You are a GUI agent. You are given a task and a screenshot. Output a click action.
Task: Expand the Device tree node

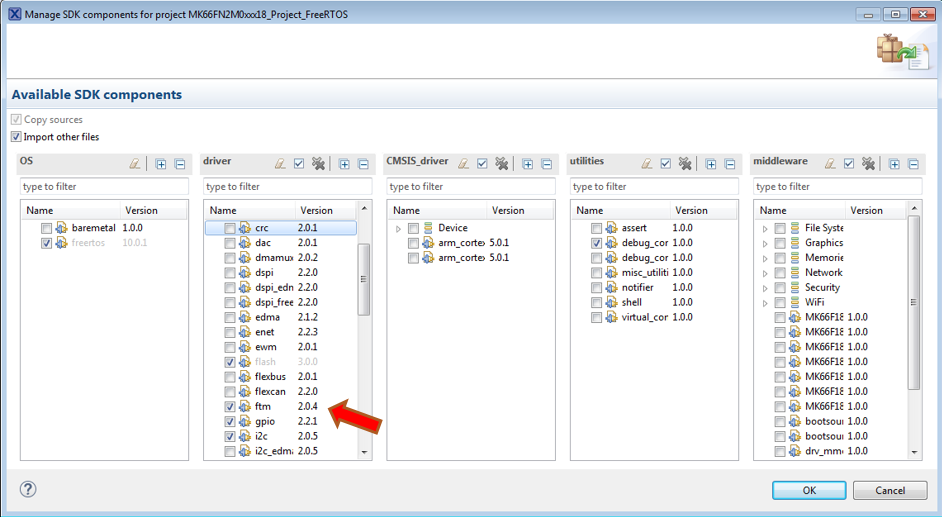398,229
